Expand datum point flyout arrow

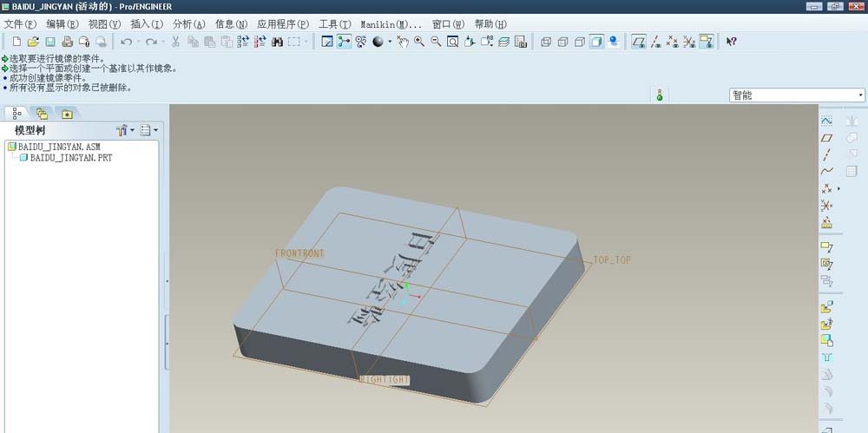[838, 189]
